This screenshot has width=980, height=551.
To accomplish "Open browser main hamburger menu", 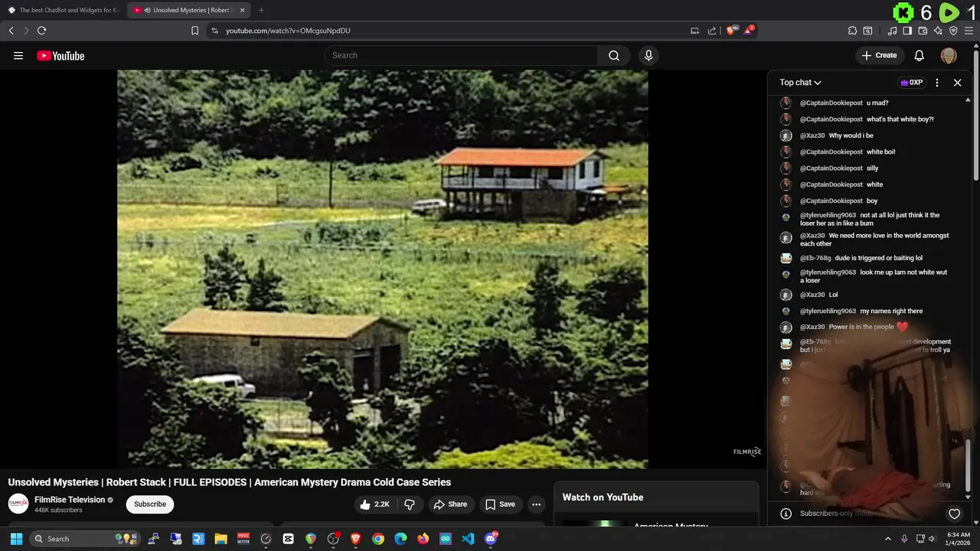I will click(x=969, y=31).
